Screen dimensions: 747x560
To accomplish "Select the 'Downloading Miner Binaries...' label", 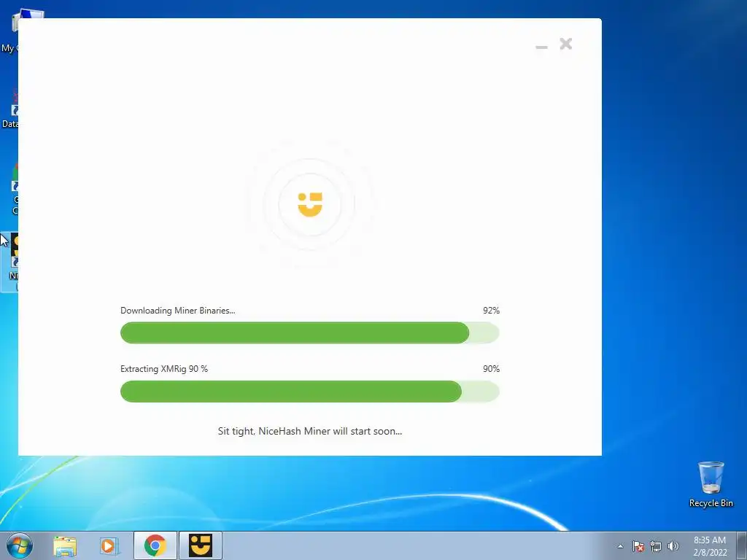I will (178, 311).
